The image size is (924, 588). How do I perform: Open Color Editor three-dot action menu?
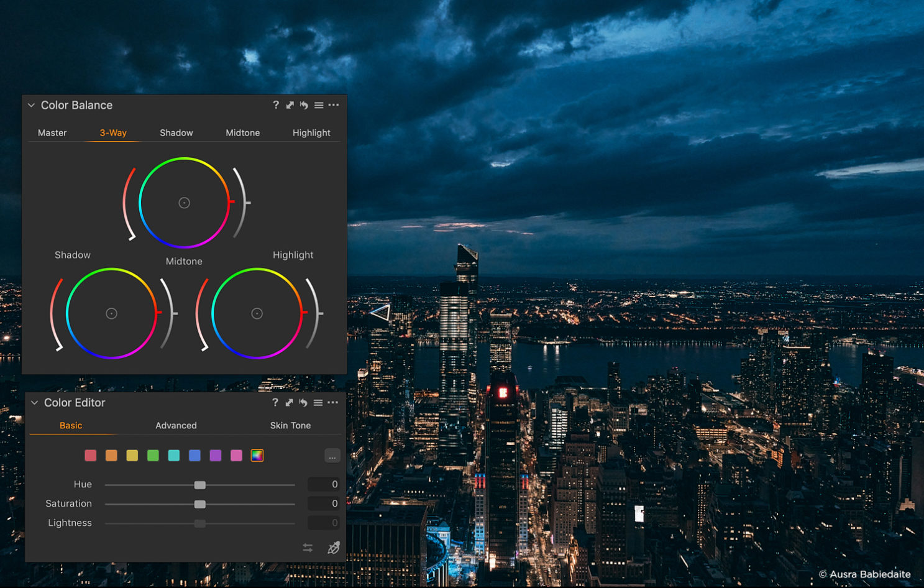[334, 403]
